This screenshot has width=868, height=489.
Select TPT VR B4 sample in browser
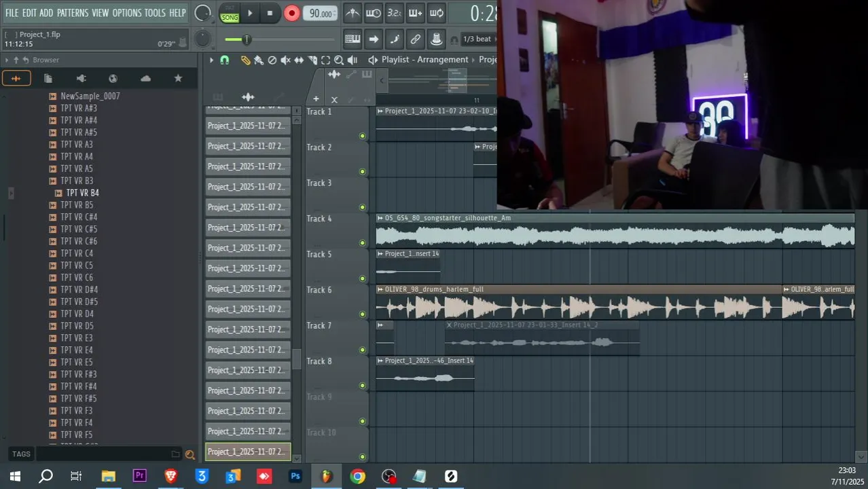point(82,193)
